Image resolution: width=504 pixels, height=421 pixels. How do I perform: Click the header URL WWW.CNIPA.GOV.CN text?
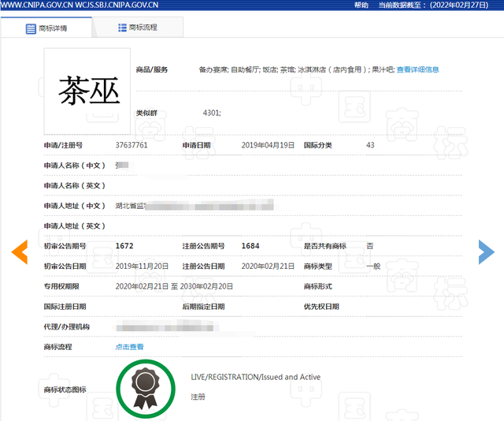(x=37, y=6)
